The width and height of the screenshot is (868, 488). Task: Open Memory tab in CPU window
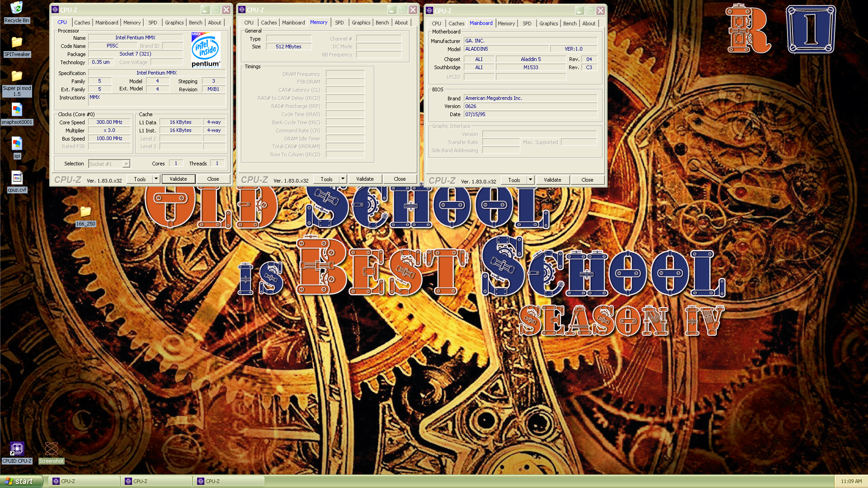pos(132,23)
